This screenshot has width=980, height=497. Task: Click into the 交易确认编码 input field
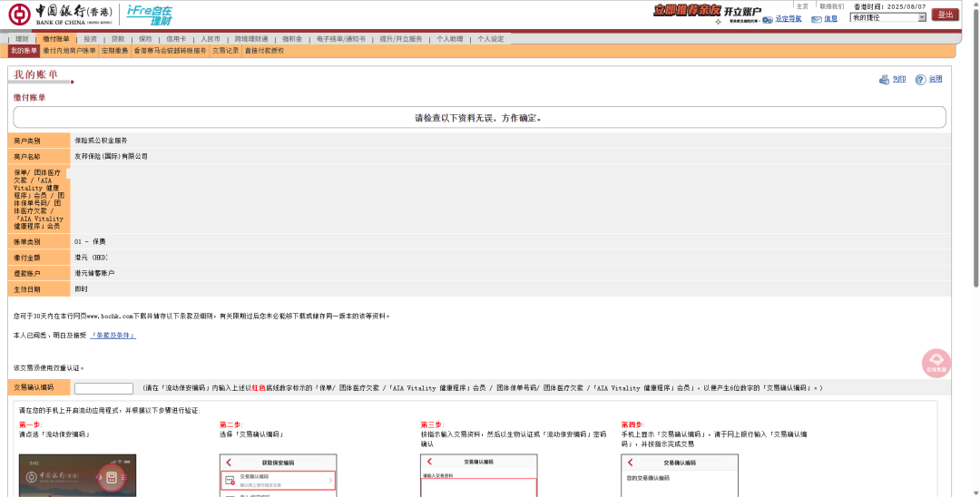pos(103,388)
